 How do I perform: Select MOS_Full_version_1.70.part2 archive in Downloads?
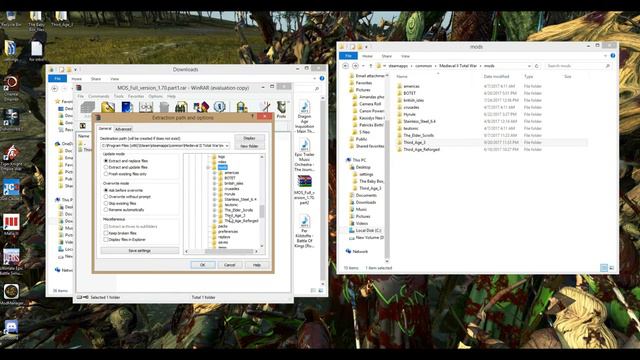click(304, 190)
